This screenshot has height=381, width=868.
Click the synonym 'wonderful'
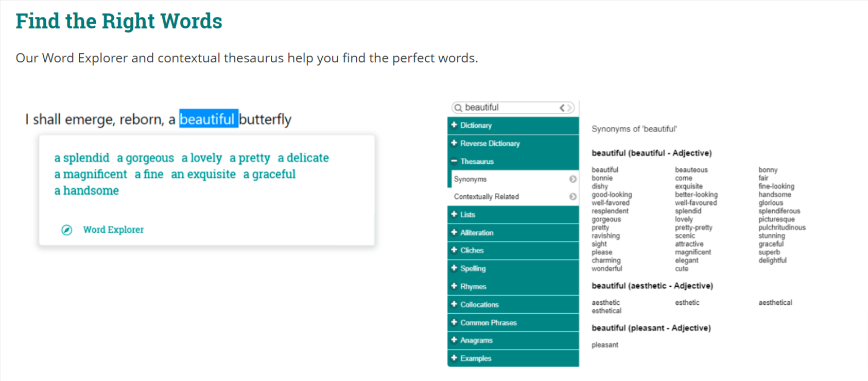(x=606, y=269)
